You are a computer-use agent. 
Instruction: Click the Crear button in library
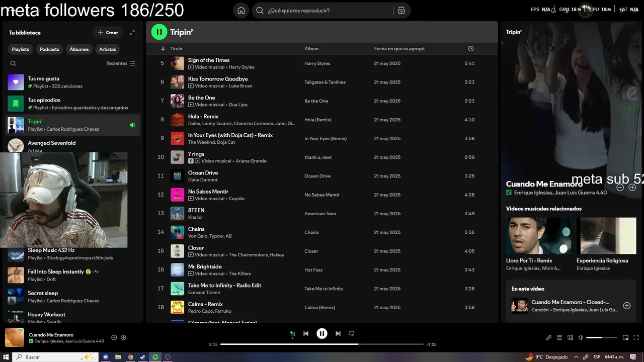[x=108, y=33]
